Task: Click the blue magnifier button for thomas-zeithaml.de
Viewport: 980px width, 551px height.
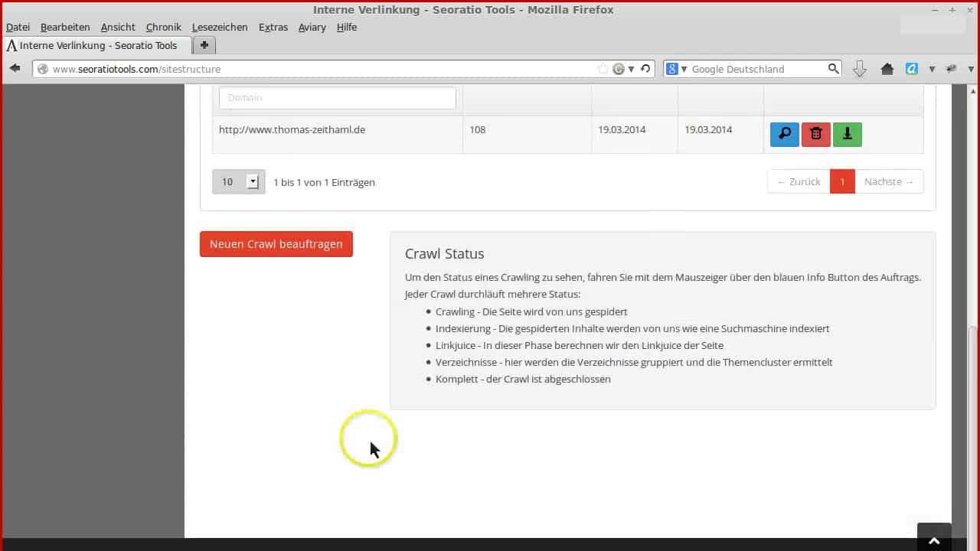Action: [785, 134]
